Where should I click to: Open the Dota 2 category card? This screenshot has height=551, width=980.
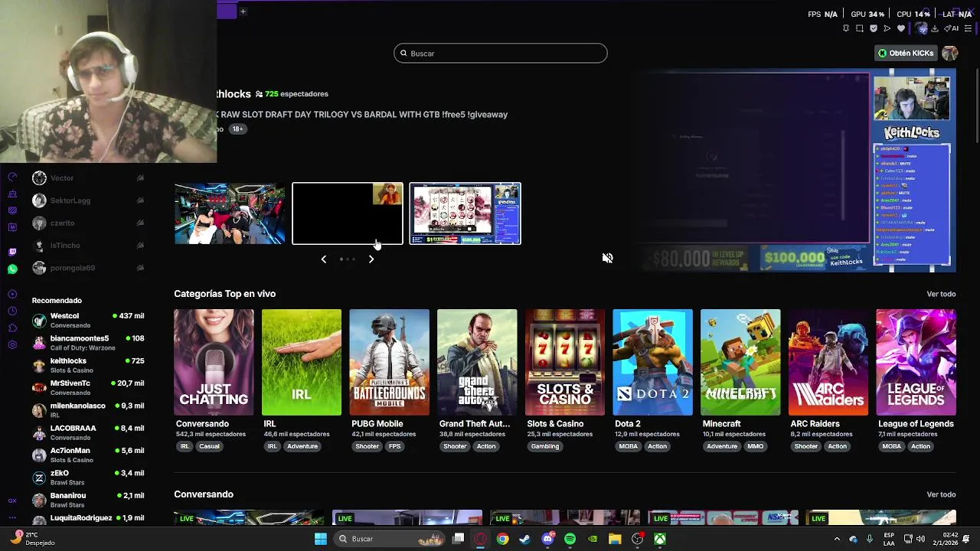click(652, 362)
